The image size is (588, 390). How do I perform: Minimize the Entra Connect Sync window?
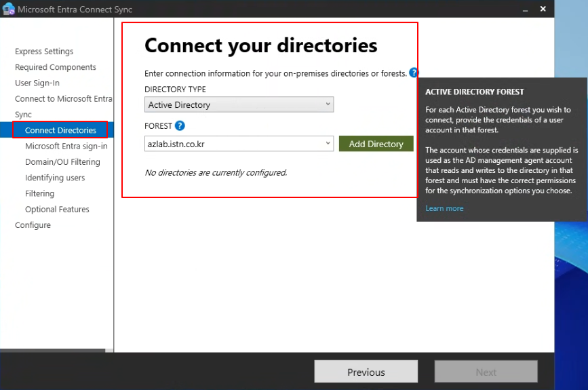pos(526,9)
